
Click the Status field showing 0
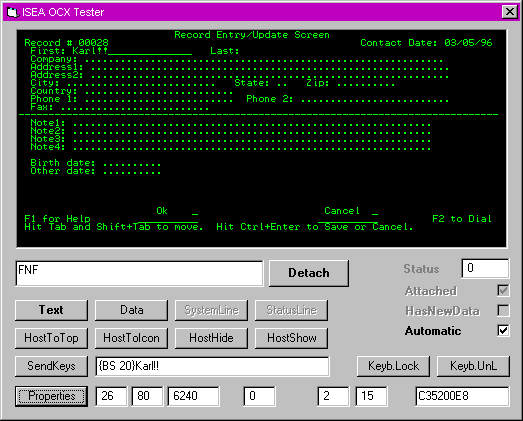(486, 268)
